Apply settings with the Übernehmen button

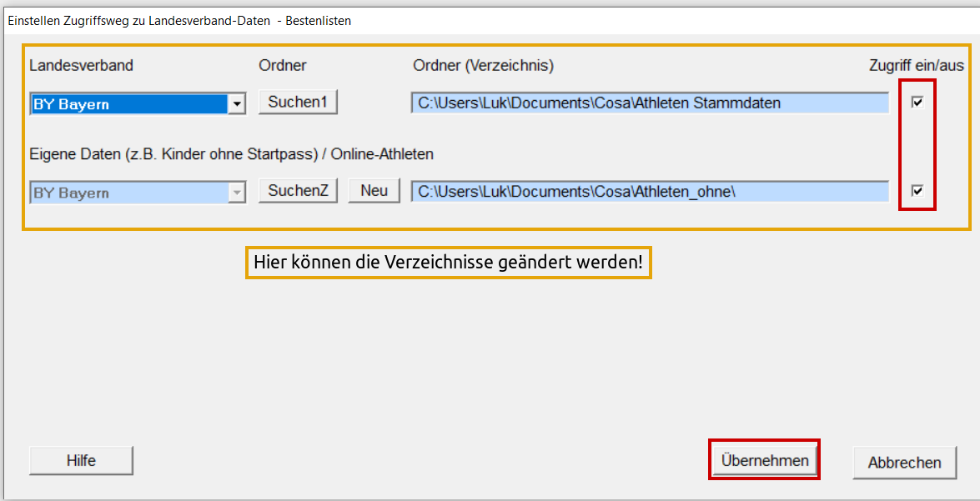click(x=765, y=461)
